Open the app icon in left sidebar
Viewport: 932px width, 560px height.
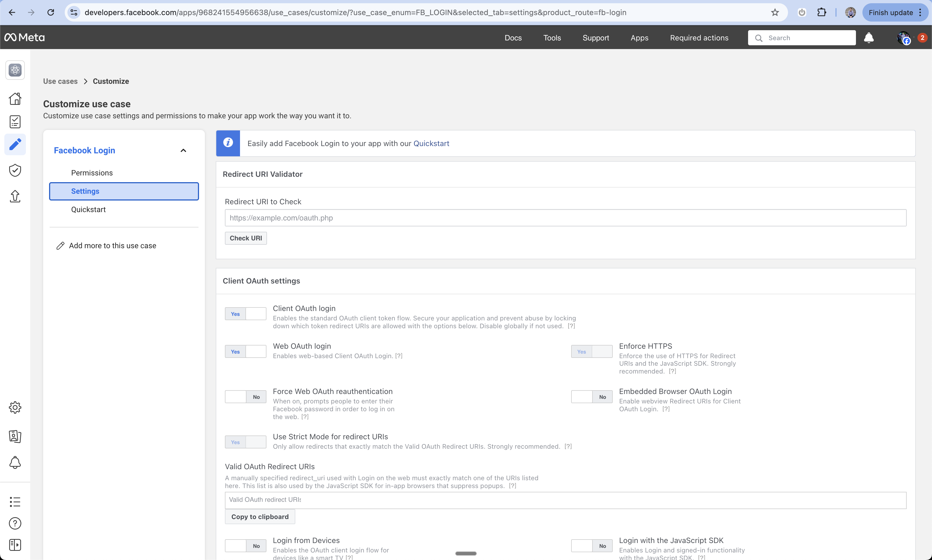point(15,70)
